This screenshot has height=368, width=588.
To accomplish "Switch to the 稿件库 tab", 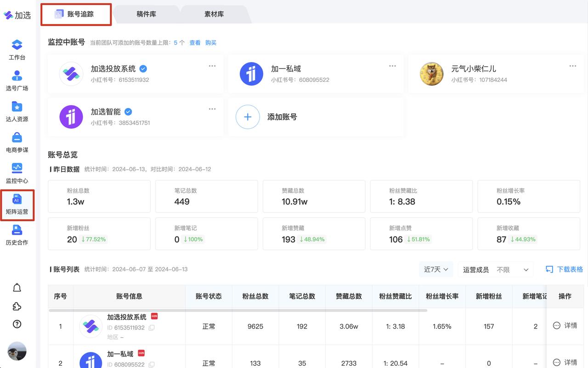I will click(x=147, y=14).
